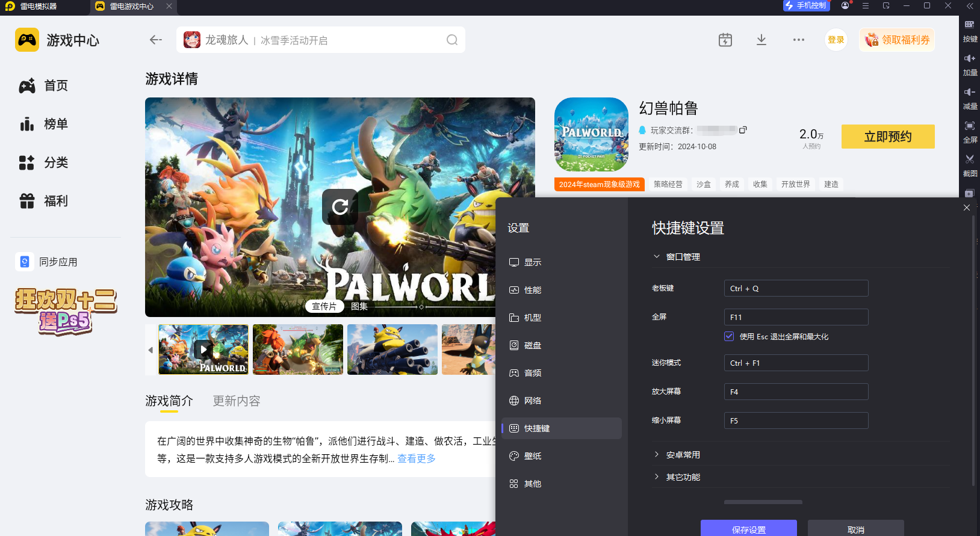Click 取消 button in settings
The width and height of the screenshot is (980, 536).
(x=856, y=528)
